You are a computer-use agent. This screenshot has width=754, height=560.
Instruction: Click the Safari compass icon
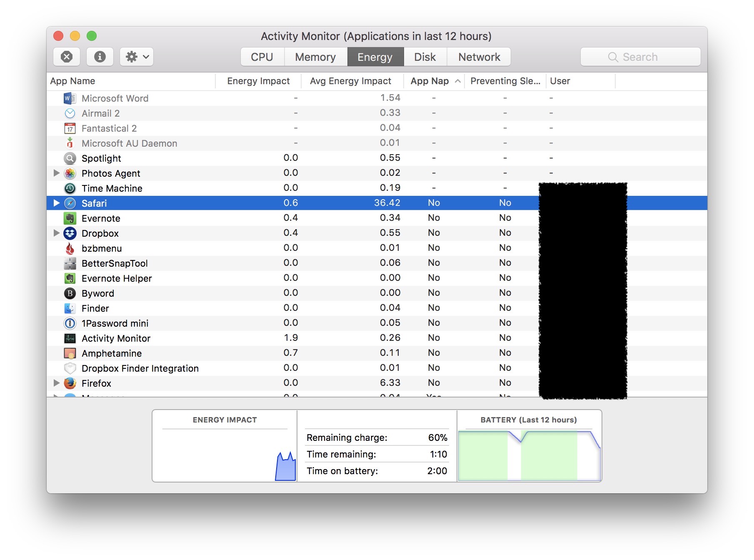pos(70,203)
